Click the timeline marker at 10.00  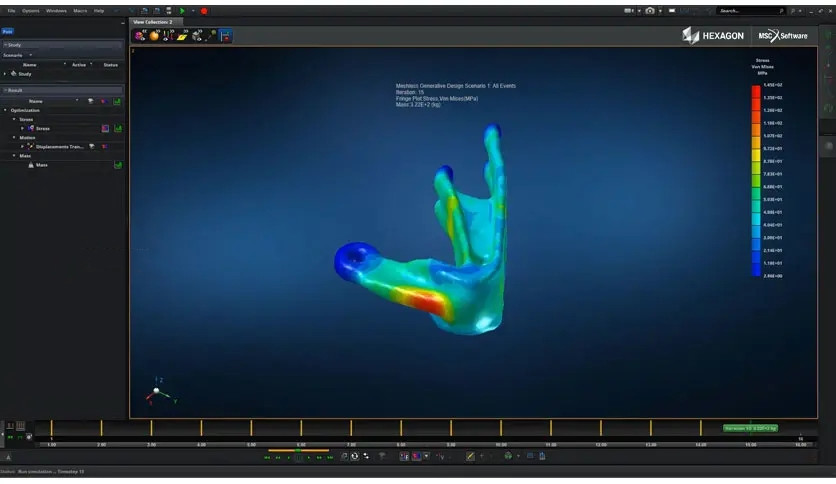[x=501, y=427]
